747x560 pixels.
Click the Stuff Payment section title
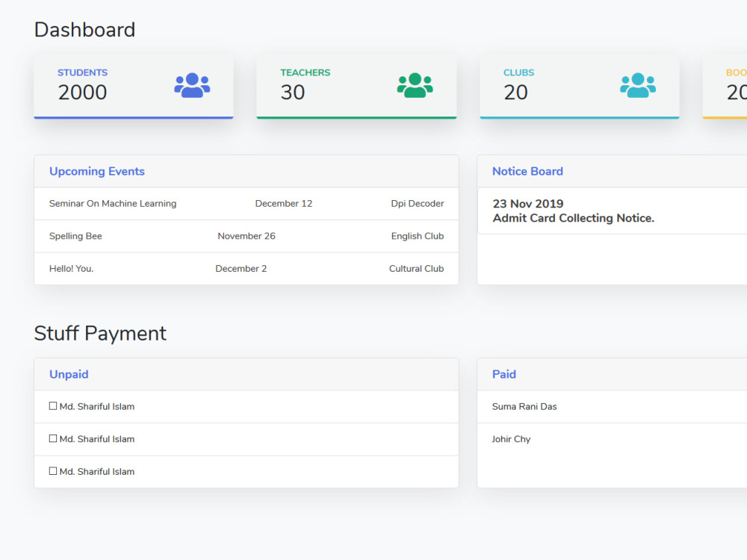click(100, 333)
